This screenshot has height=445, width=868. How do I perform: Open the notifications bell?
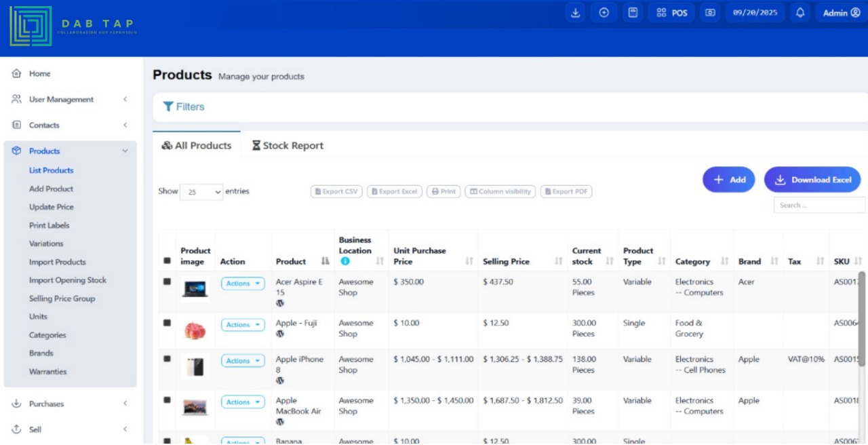800,13
